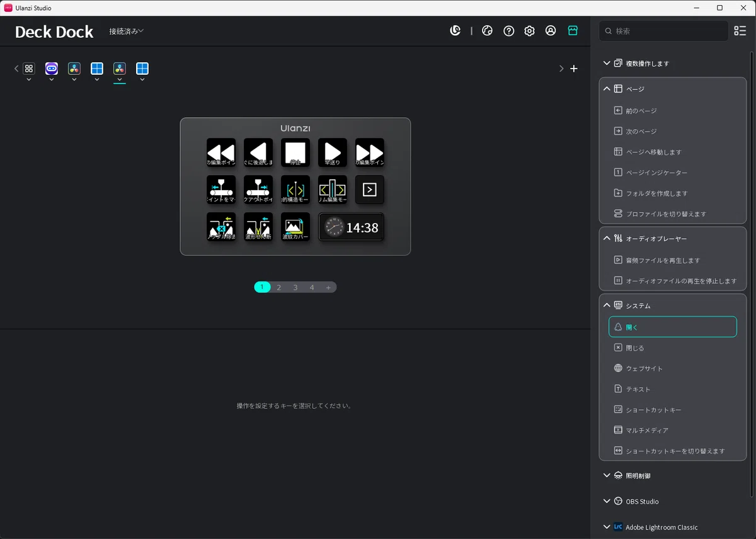Select the trim edit mode key with white-framed brackets
The image size is (756, 539).
pos(333,190)
